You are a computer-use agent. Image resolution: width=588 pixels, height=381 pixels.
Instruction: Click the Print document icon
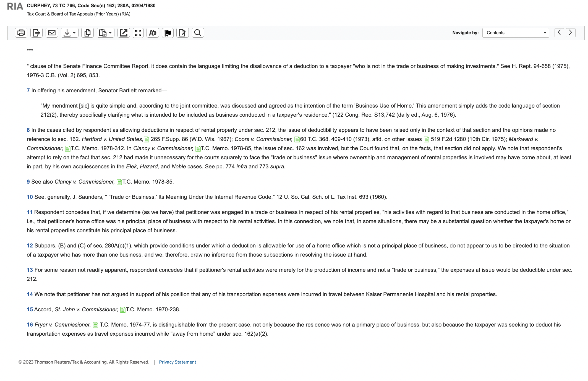[x=21, y=33]
